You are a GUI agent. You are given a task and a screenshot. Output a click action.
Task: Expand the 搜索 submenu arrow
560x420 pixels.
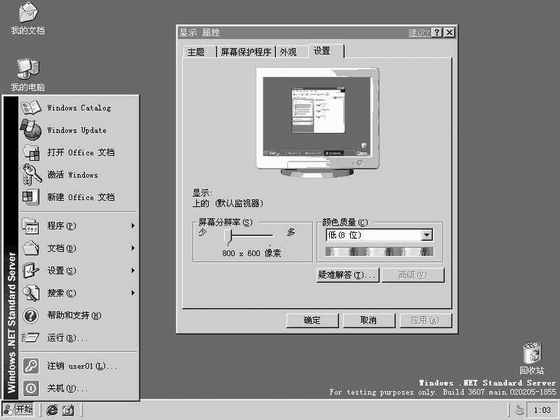point(133,293)
